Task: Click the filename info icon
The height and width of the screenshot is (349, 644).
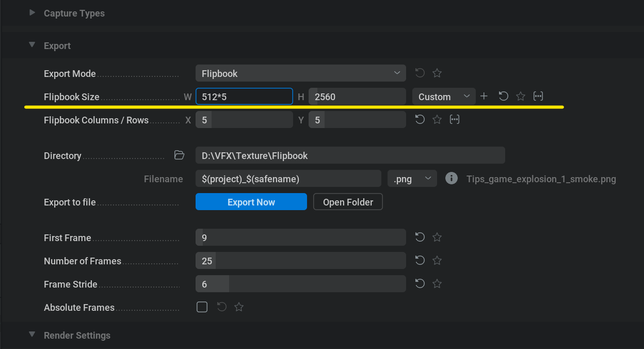Action: coord(452,179)
